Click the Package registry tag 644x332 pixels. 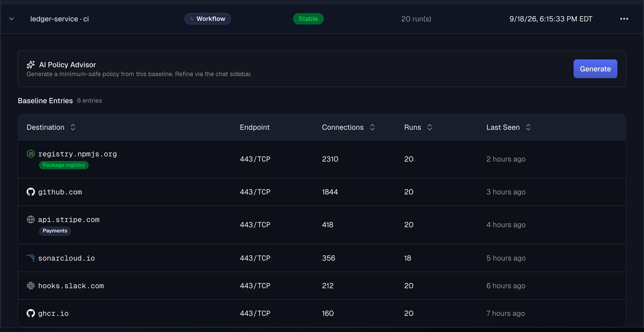(x=64, y=165)
